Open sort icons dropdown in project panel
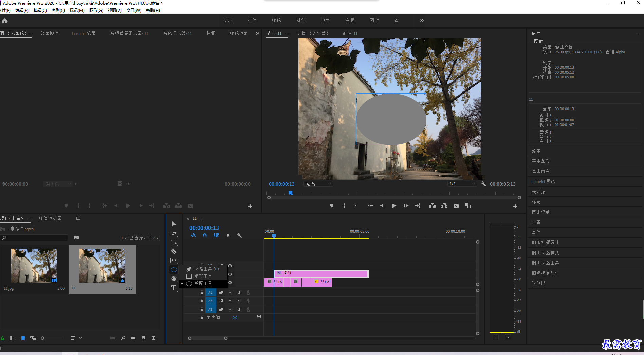This screenshot has width=644, height=355. [76, 338]
